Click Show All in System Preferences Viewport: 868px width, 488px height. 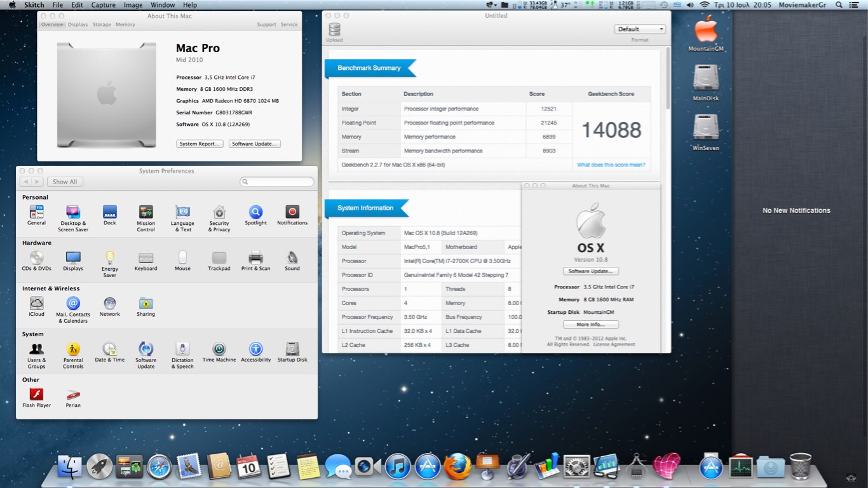(65, 182)
